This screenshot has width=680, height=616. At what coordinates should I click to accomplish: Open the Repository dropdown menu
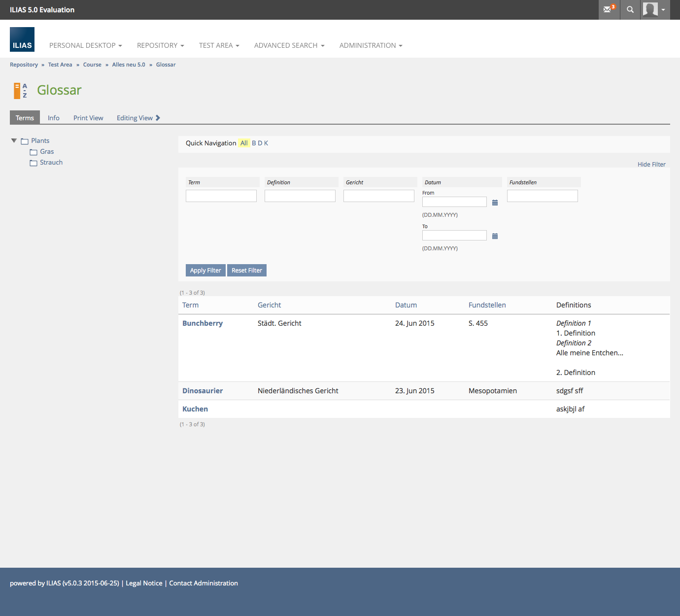pos(160,45)
